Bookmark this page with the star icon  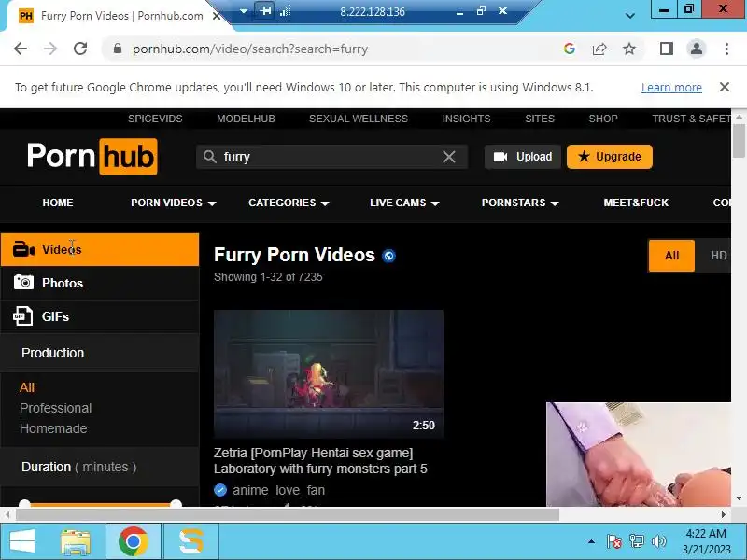click(x=629, y=49)
